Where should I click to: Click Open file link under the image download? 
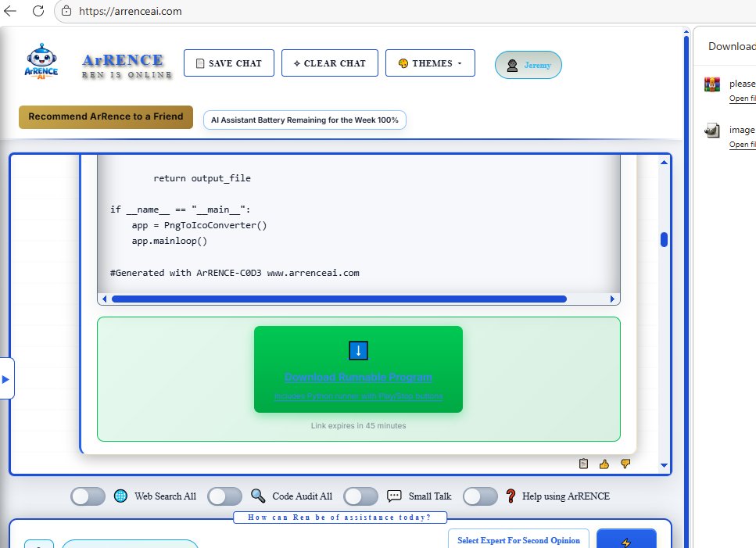(743, 145)
